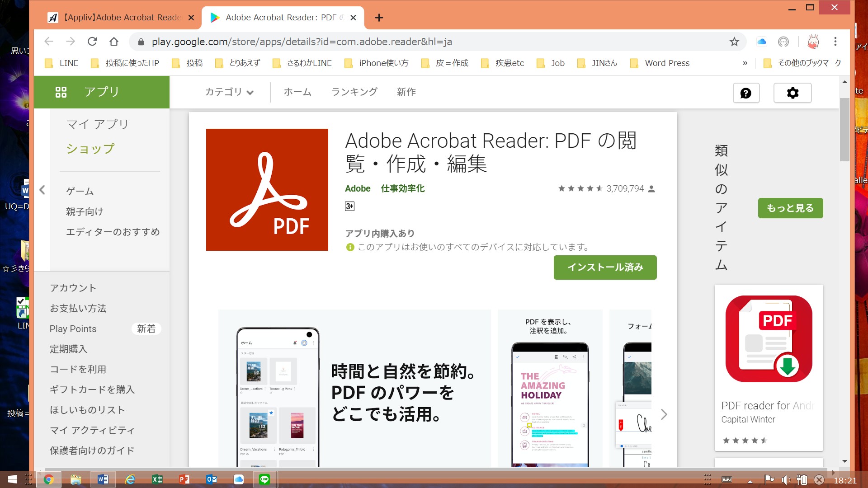The height and width of the screenshot is (488, 868).
Task: Open the Chrome three-dot menu
Action: [835, 42]
